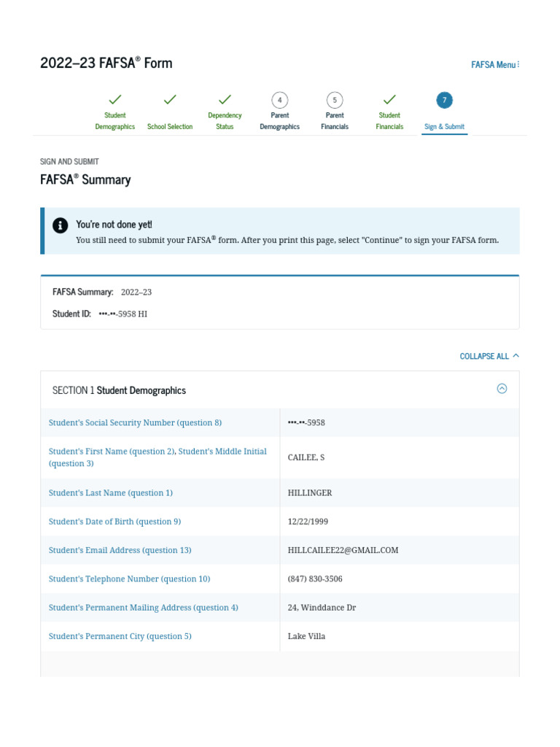Collapse all sections with COLLAPSE ALL
The image size is (560, 747).
489,356
